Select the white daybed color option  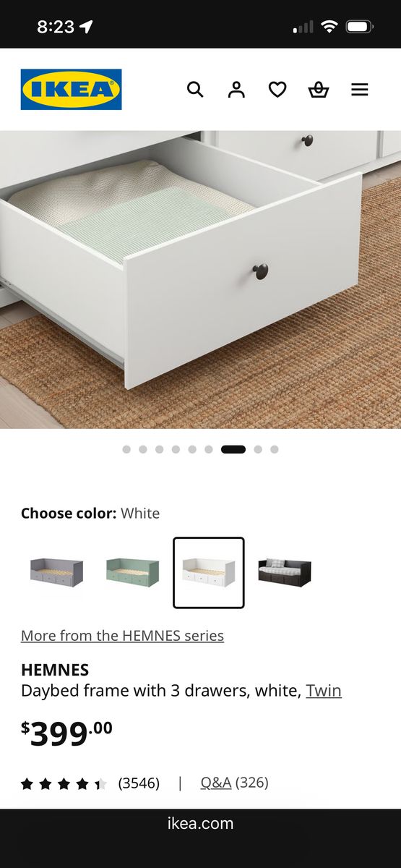pos(209,573)
